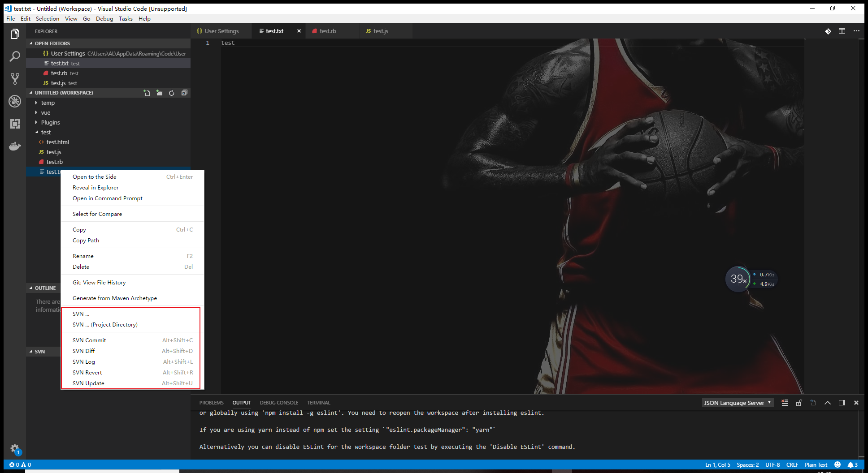The image size is (868, 473).
Task: Switch to the TERMINAL panel tab
Action: pos(319,403)
